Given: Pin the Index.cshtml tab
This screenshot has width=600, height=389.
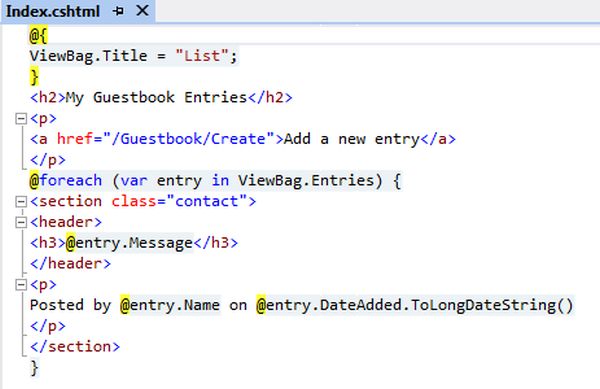Looking at the screenshot, I should (118, 11).
